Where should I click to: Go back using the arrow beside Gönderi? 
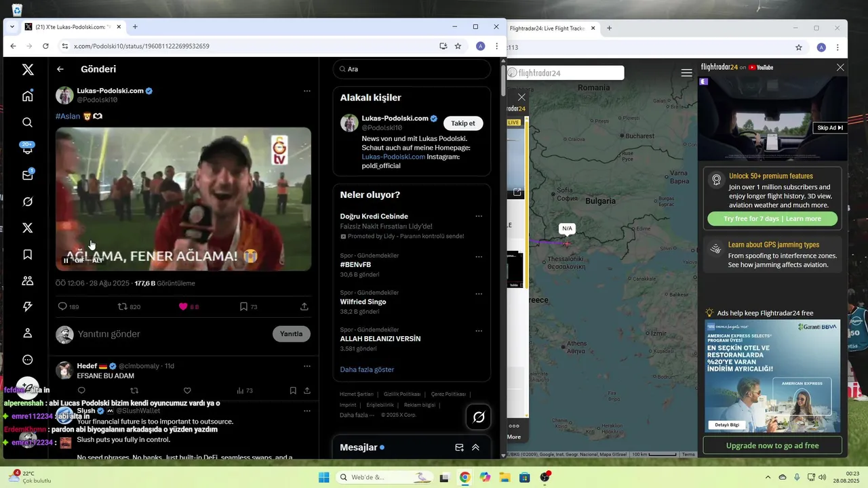60,69
